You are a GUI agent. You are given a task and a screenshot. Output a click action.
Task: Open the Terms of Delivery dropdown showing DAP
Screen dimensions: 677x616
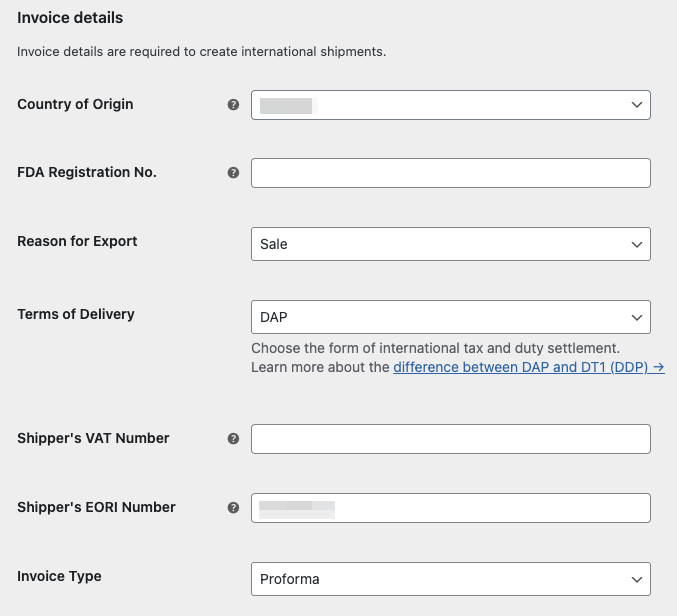450,317
